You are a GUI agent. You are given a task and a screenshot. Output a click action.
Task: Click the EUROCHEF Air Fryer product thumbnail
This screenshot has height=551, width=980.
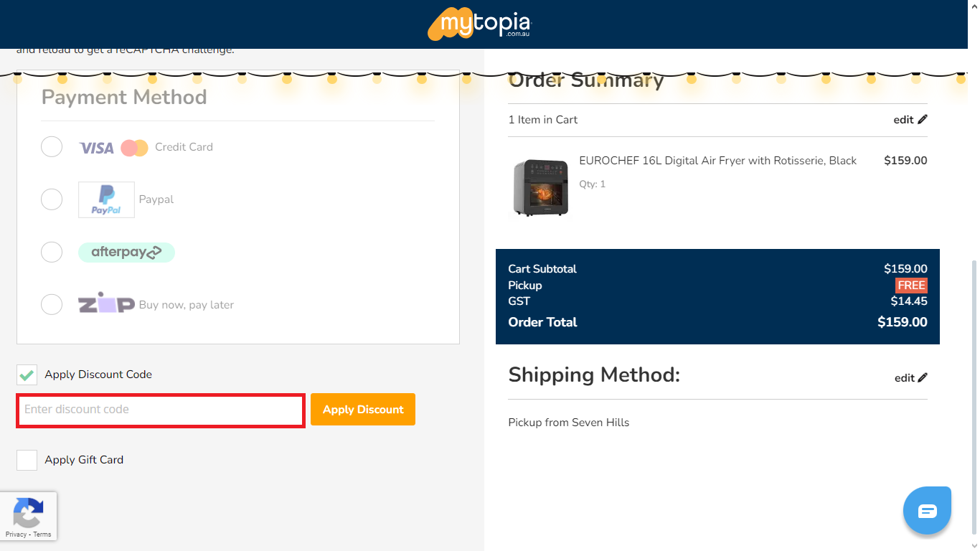pyautogui.click(x=540, y=187)
